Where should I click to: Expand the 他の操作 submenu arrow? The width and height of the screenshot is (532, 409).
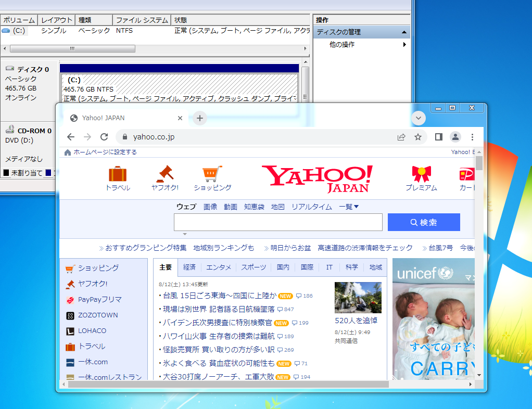404,45
